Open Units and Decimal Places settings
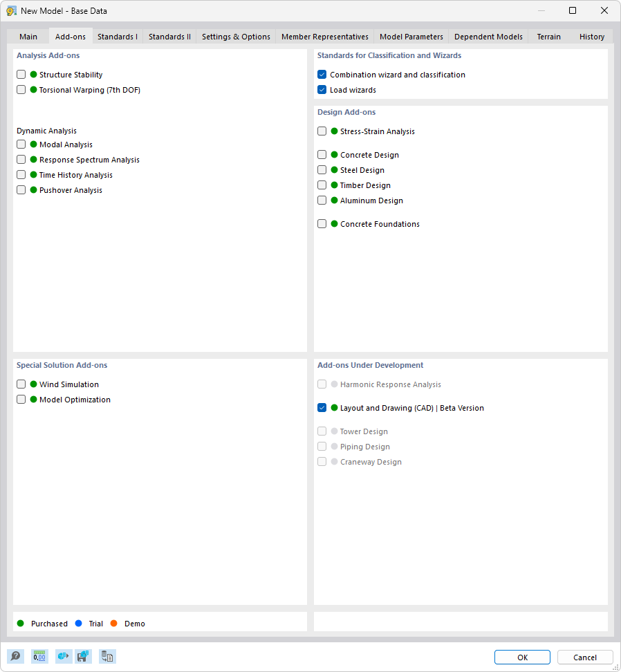The image size is (621, 672). (39, 656)
